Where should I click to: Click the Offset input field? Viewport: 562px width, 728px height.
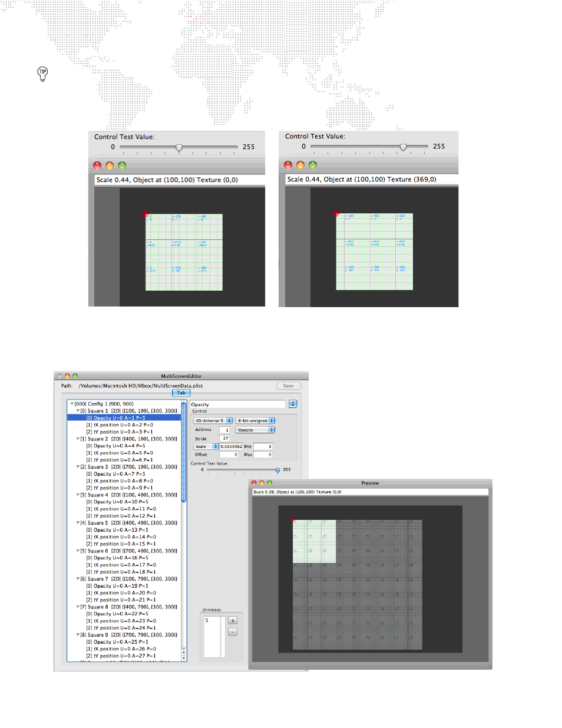(x=229, y=454)
